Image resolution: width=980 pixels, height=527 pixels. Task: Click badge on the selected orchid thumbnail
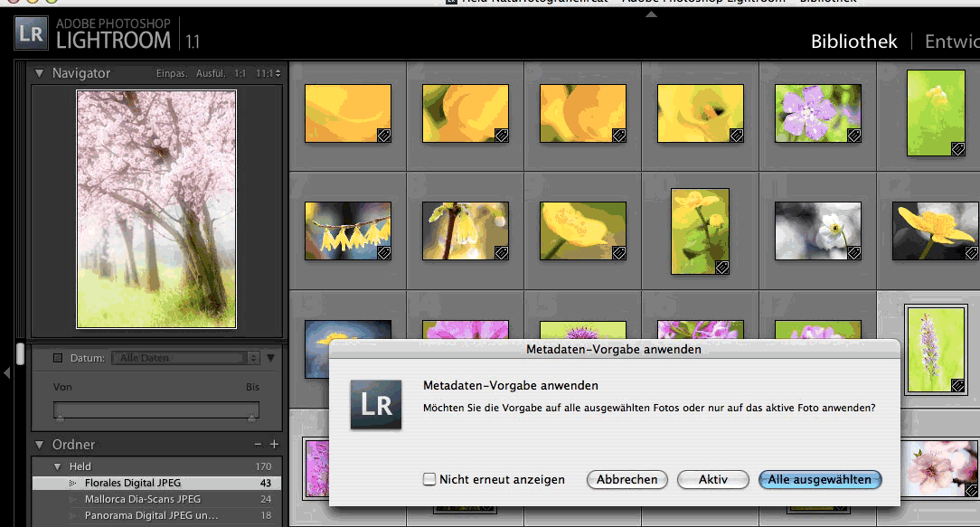tap(957, 385)
